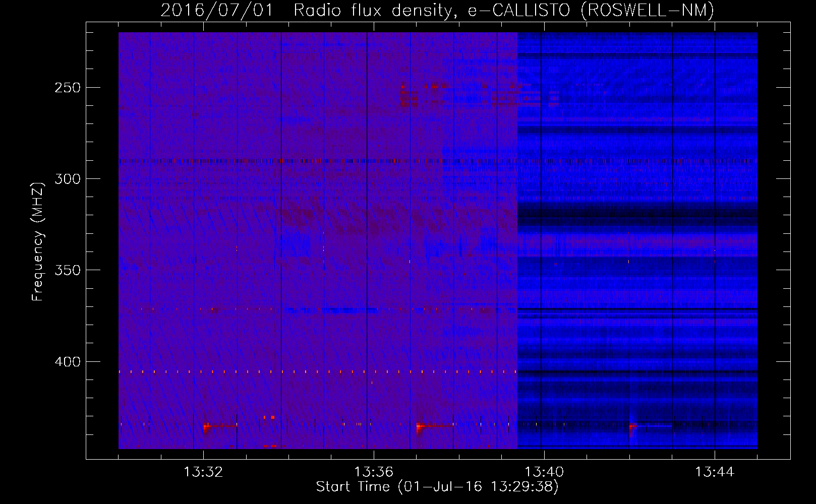Viewport: 816px width, 504px height.
Task: Click the 350 frequency tick label
Action: click(x=68, y=270)
